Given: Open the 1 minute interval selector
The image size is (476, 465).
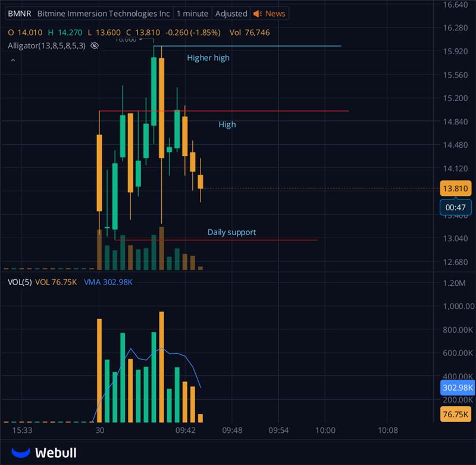Looking at the screenshot, I should coord(192,14).
